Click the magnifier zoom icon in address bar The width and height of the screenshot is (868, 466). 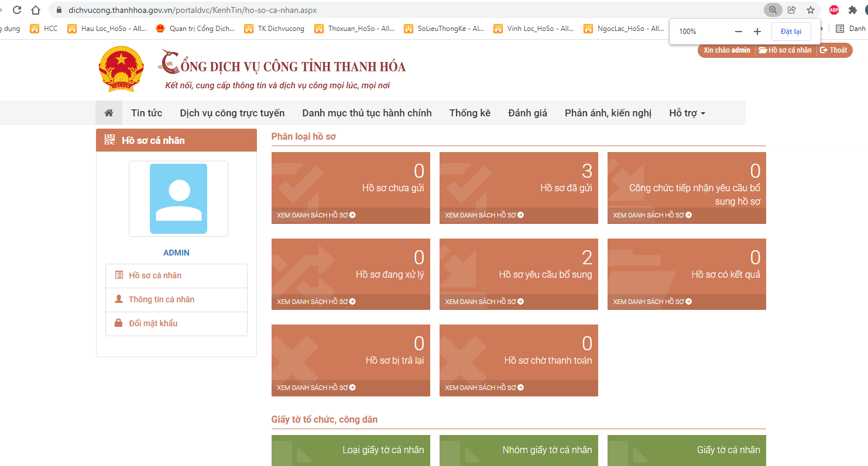point(773,10)
